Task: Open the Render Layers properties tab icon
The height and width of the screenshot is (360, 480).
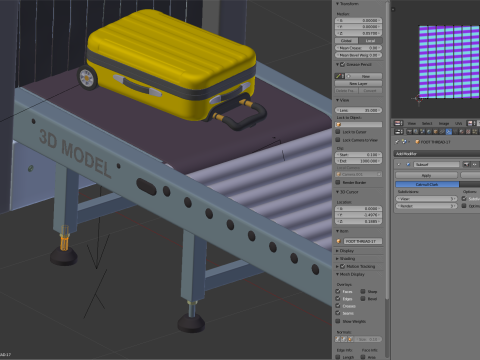Action: (416, 132)
